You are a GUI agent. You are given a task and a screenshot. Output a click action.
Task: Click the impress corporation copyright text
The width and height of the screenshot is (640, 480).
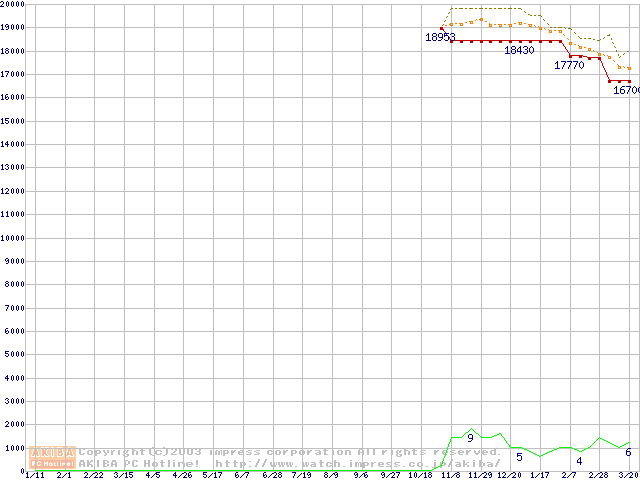(x=290, y=452)
